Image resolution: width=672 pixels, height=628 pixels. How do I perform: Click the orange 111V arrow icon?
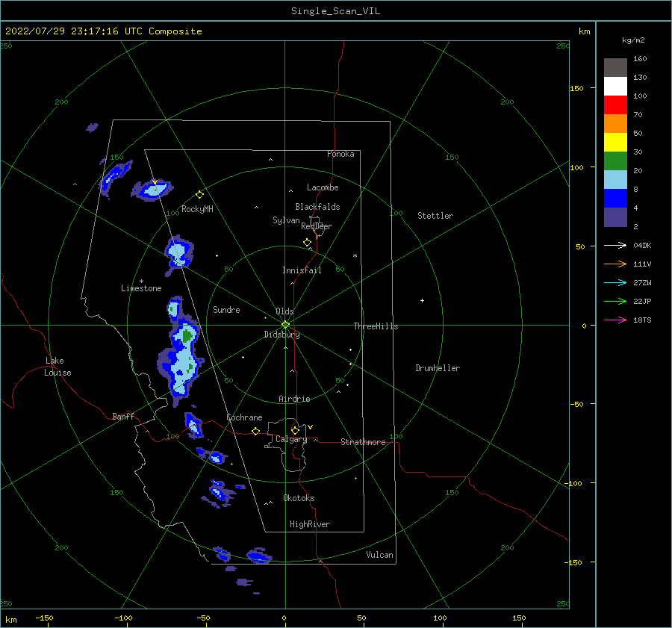tap(615, 264)
